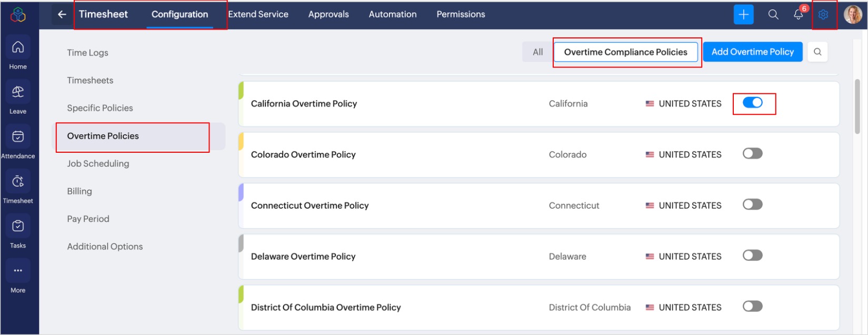
Task: Switch to Configuration tab
Action: click(x=180, y=15)
